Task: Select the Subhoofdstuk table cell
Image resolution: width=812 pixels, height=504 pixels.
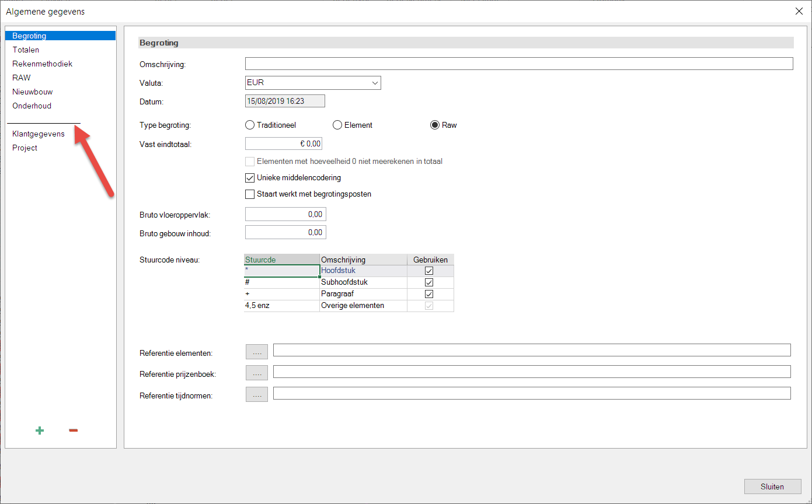Action: click(363, 282)
